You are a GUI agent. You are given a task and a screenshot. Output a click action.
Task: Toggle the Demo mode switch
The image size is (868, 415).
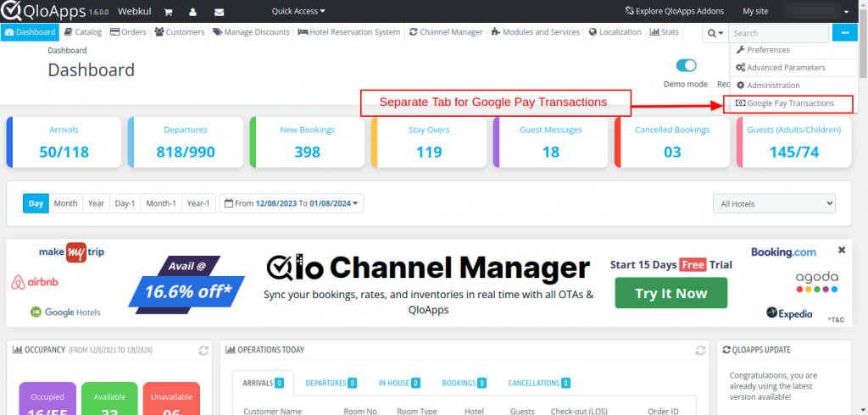tap(687, 65)
